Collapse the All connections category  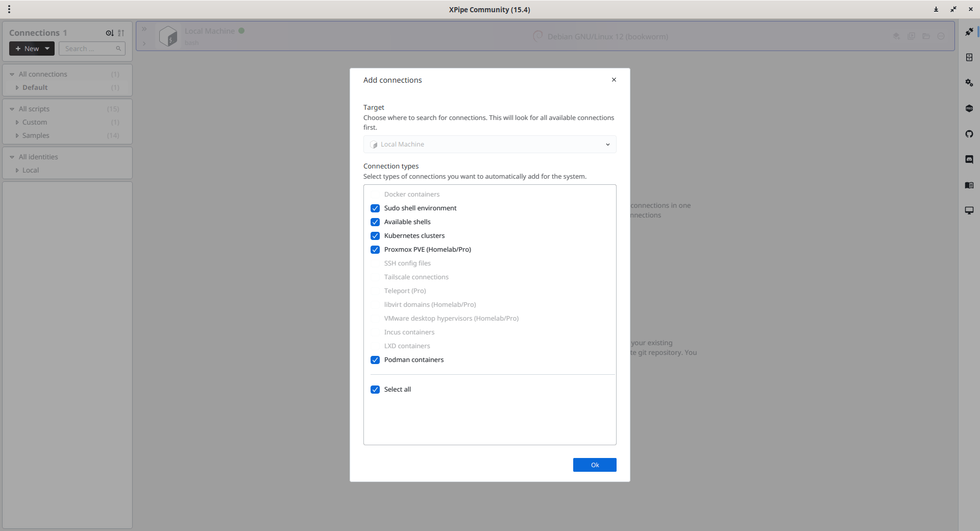coord(12,75)
